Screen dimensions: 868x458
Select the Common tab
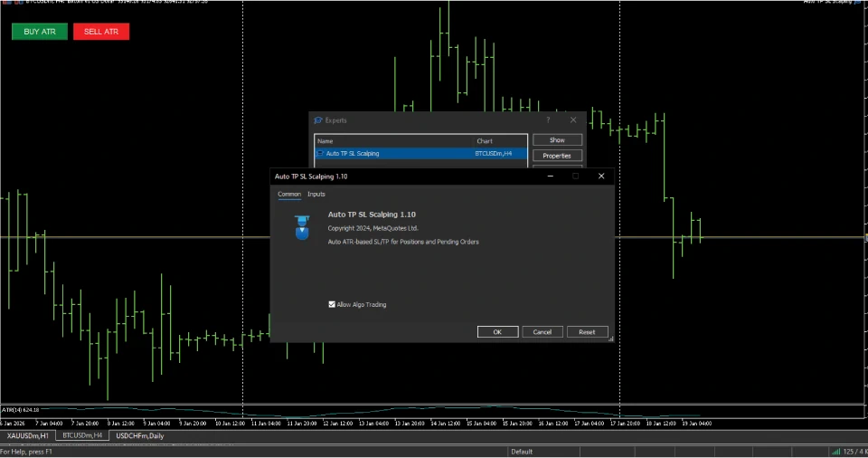click(x=289, y=195)
